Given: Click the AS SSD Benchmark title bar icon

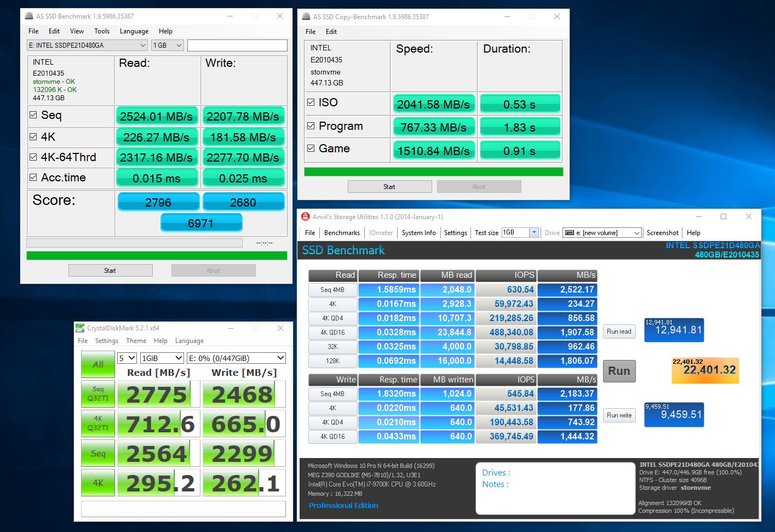Looking at the screenshot, I should pyautogui.click(x=29, y=16).
